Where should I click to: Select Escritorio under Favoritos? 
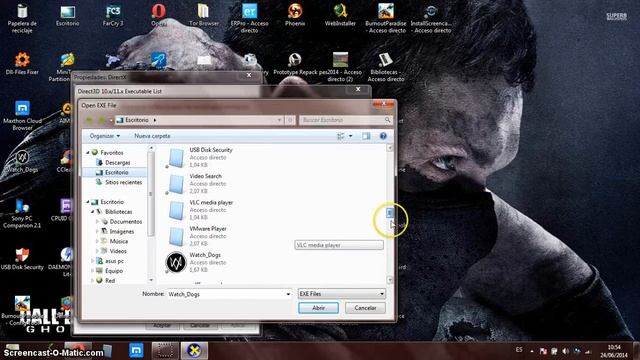(117, 172)
